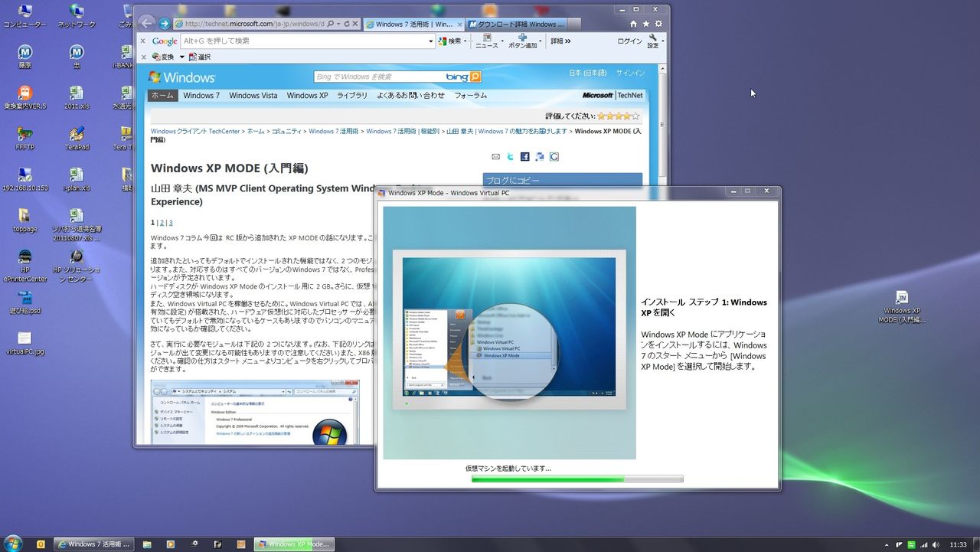Open the Windows クライアント TechCenter breadcrumb link

[x=195, y=131]
